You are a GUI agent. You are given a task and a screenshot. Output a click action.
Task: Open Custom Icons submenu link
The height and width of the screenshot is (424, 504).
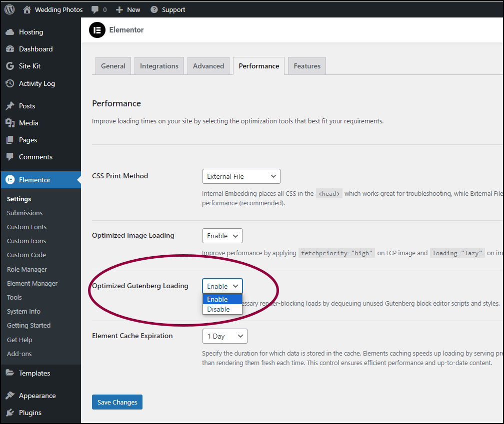click(26, 241)
